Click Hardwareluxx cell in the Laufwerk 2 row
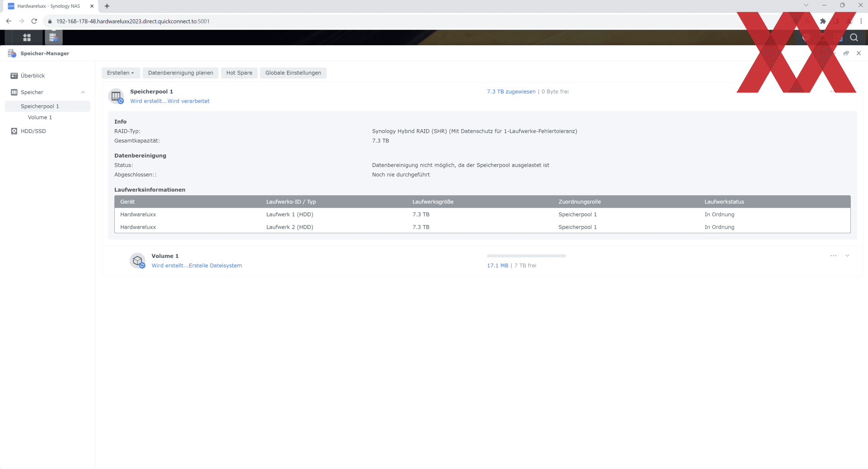This screenshot has width=868, height=469. coord(138,227)
